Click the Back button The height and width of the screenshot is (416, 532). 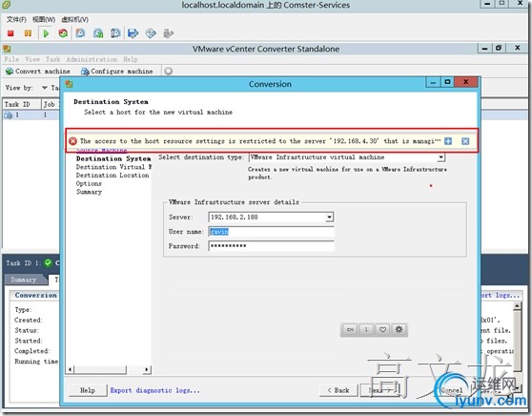click(x=338, y=390)
